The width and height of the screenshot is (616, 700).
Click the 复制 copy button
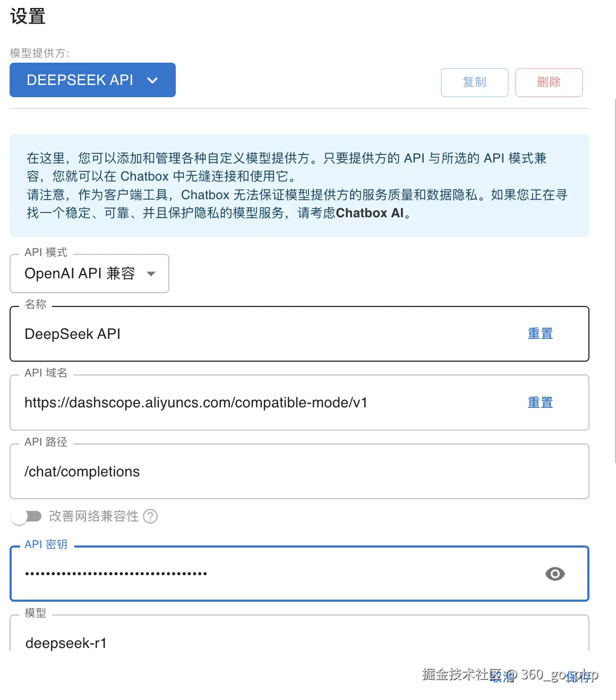pyautogui.click(x=475, y=82)
